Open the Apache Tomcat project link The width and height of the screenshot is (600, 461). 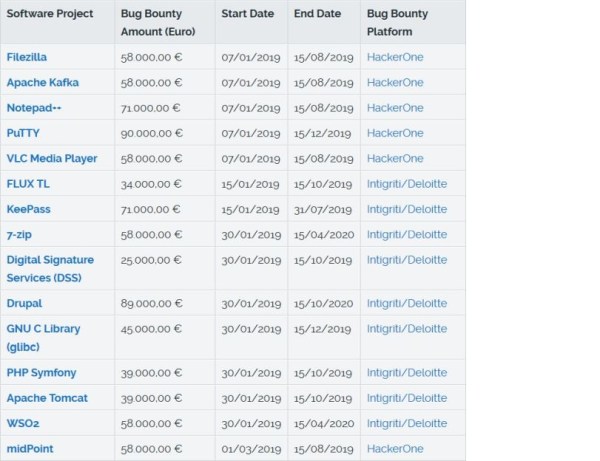[x=47, y=398]
